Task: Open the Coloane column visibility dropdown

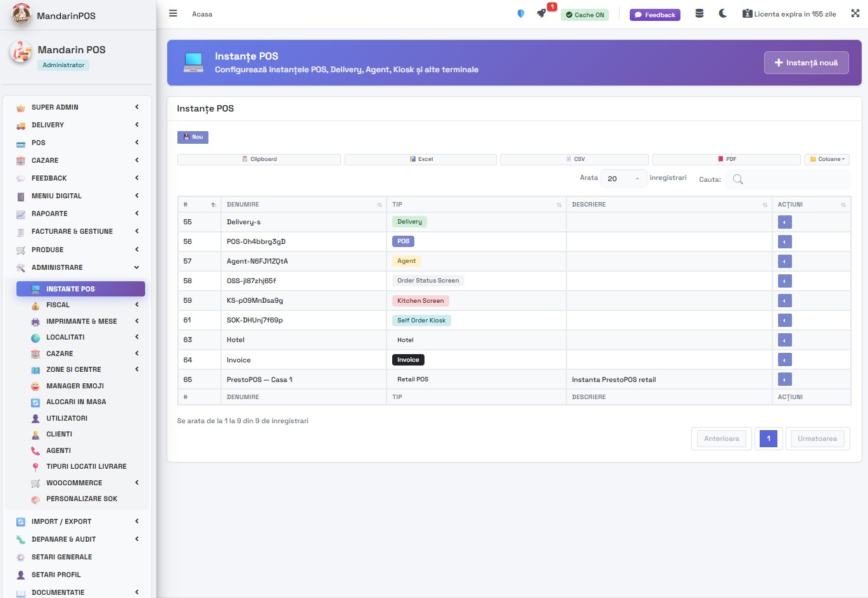Action: [827, 160]
